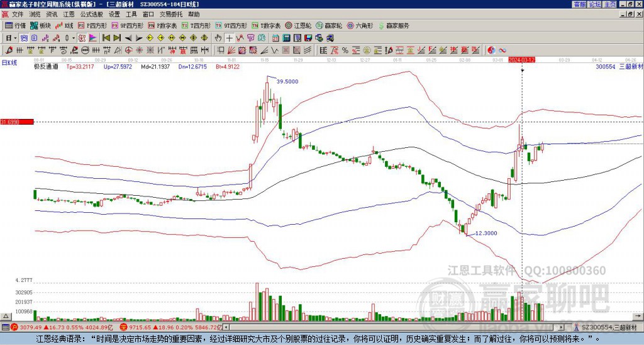Screen dimensions: 644x345
Task: Open the 文件 menu
Action: pyautogui.click(x=18, y=14)
